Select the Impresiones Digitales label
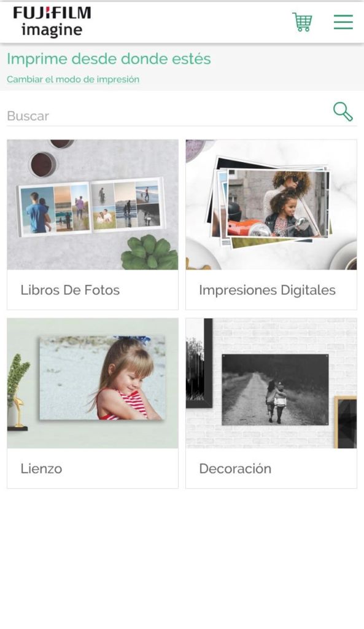This screenshot has height=629, width=364. [x=268, y=290]
